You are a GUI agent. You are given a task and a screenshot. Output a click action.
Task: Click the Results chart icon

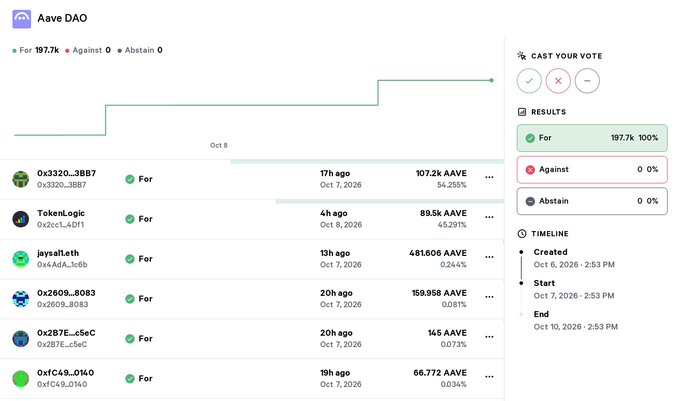522,112
